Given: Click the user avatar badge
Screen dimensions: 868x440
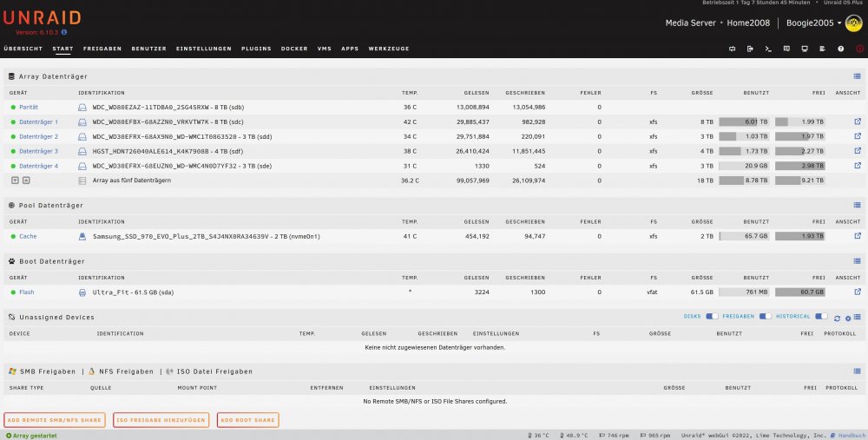Looking at the screenshot, I should (x=853, y=23).
